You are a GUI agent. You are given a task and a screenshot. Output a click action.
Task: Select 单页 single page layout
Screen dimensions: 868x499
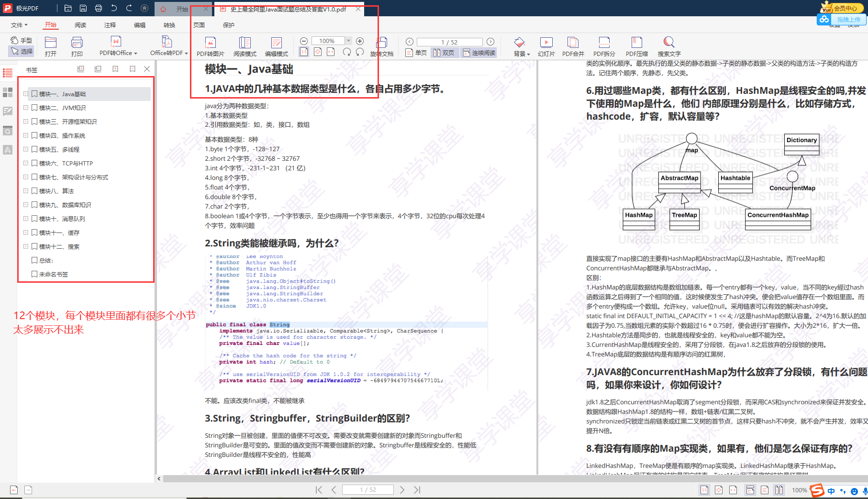click(416, 53)
